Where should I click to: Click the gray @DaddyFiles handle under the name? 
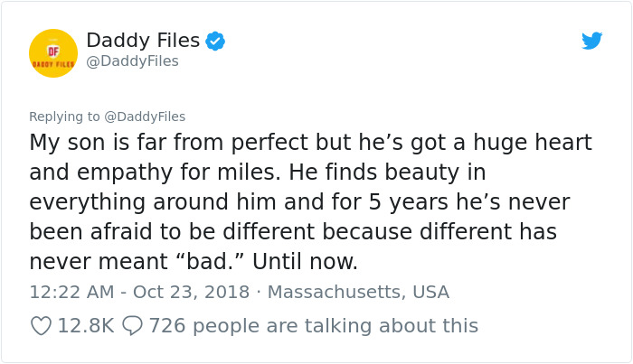click(x=132, y=61)
